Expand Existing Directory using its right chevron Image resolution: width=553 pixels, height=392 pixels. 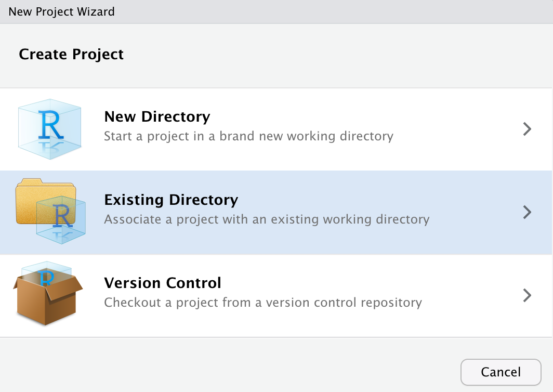coord(527,212)
